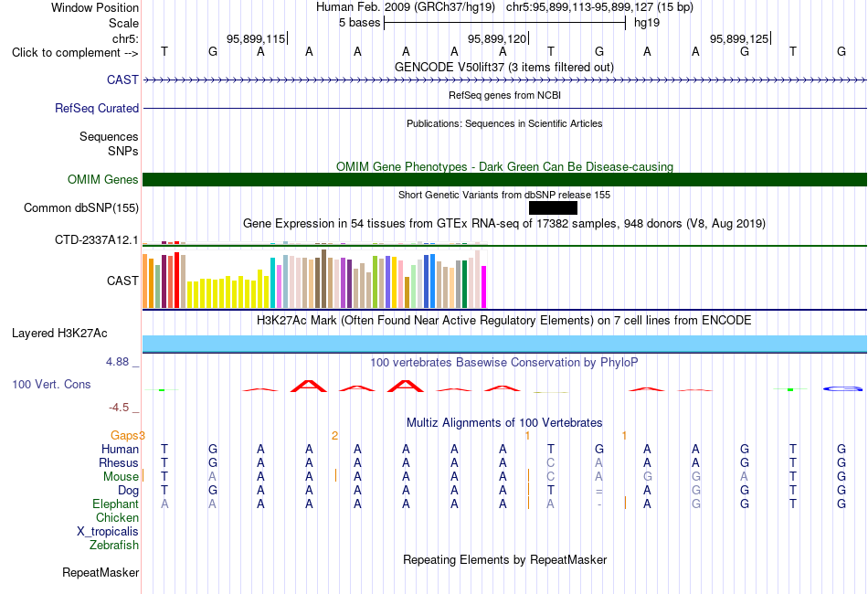Click the orange gap count 2
Screen dimensions: 868x594
click(x=335, y=436)
